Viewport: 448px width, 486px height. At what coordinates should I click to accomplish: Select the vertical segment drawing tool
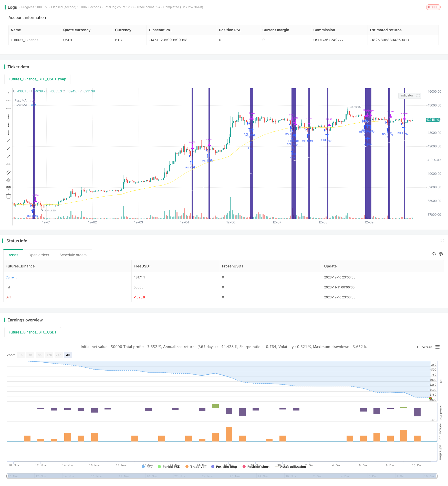[8, 133]
